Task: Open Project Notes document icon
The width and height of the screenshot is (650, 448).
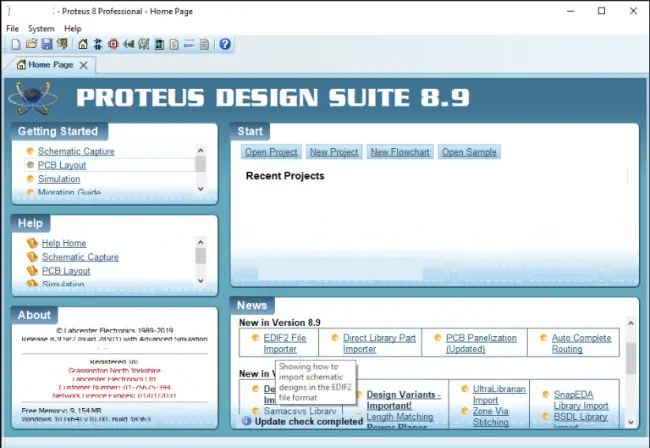Action: click(204, 44)
